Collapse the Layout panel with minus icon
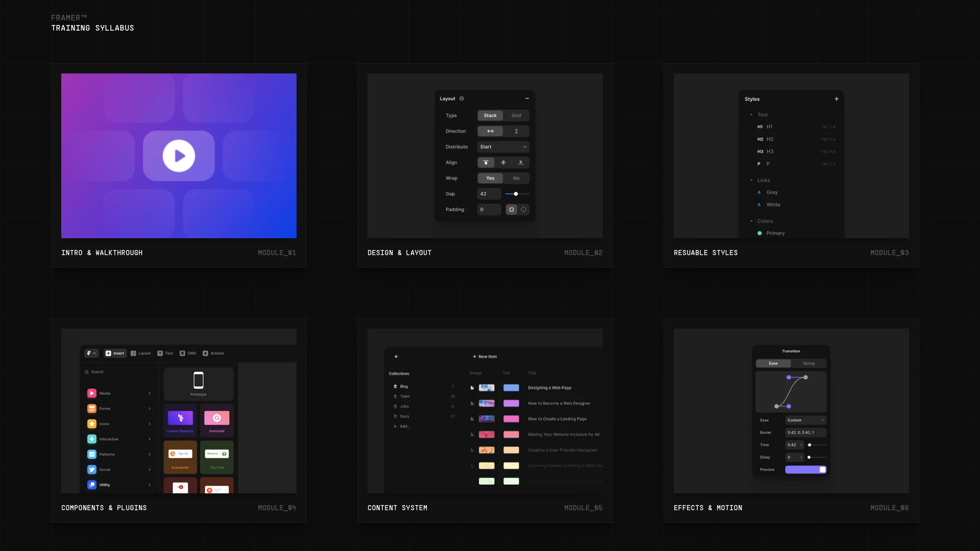Viewport: 980px width, 551px height. 527,98
